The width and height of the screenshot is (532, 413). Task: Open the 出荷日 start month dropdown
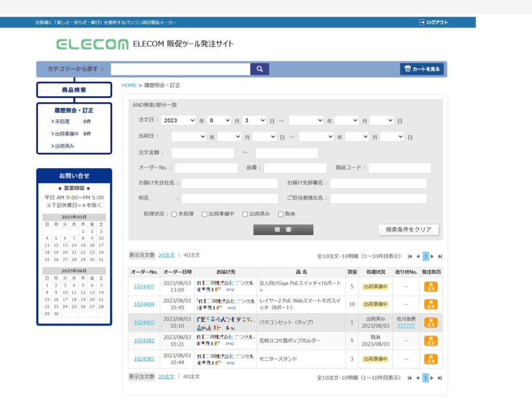(229, 137)
